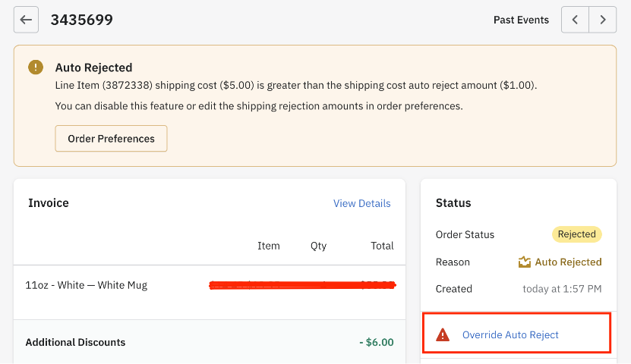Click the red override warning triangle
Screen dimensions: 631x364
(x=443, y=334)
